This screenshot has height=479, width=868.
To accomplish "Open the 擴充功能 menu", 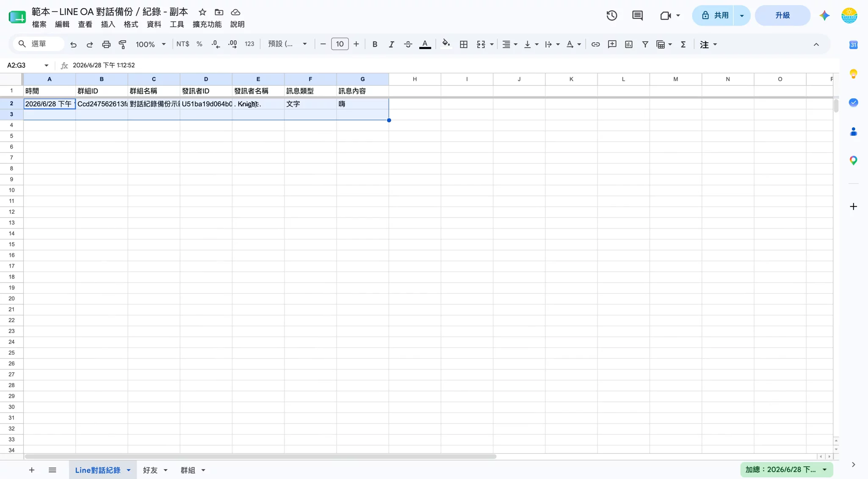I will tap(207, 25).
